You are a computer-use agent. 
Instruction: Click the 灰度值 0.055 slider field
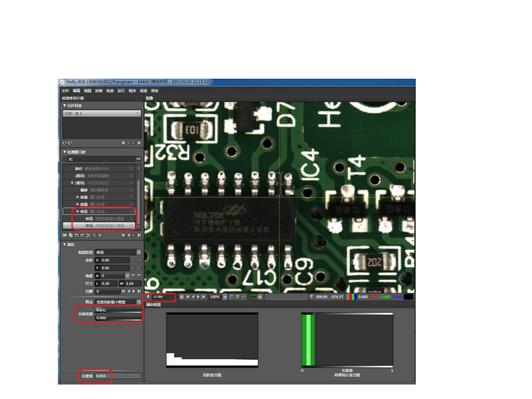pos(118,376)
